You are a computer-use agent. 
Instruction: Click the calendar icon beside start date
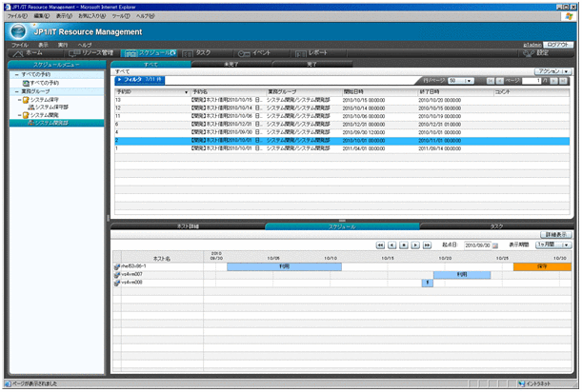click(x=494, y=245)
